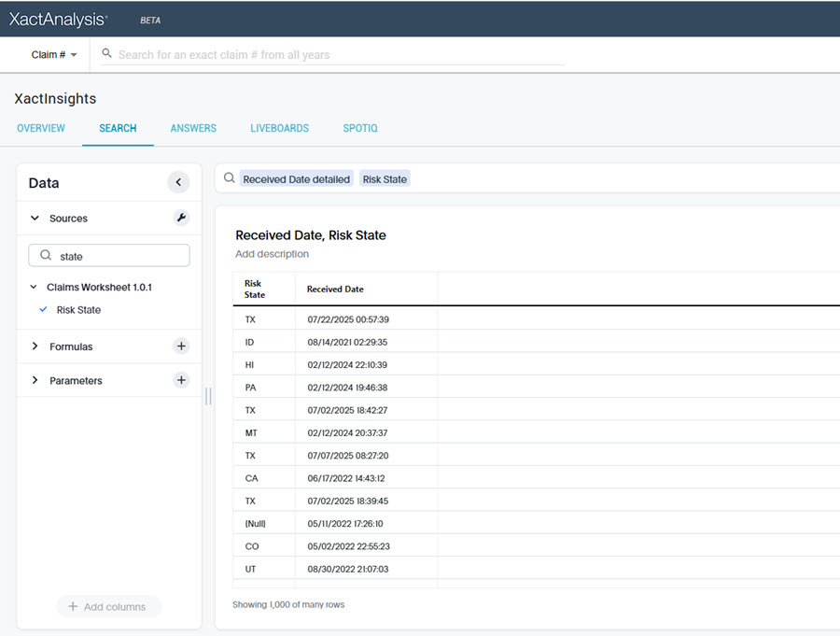
Task: Add a new formula with plus icon
Action: point(181,346)
